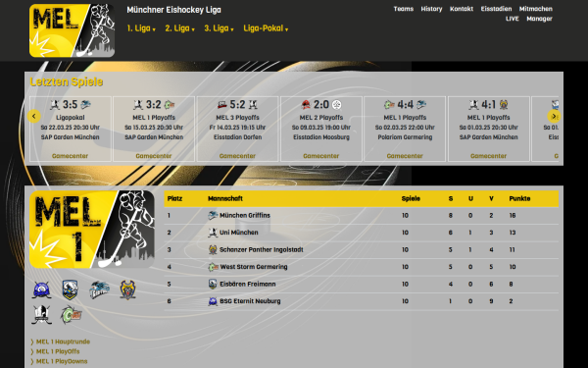Open Gamecenter for the 3:2 MEL 1 Playoffs game
Screen dimensions: 588x368
154,156
